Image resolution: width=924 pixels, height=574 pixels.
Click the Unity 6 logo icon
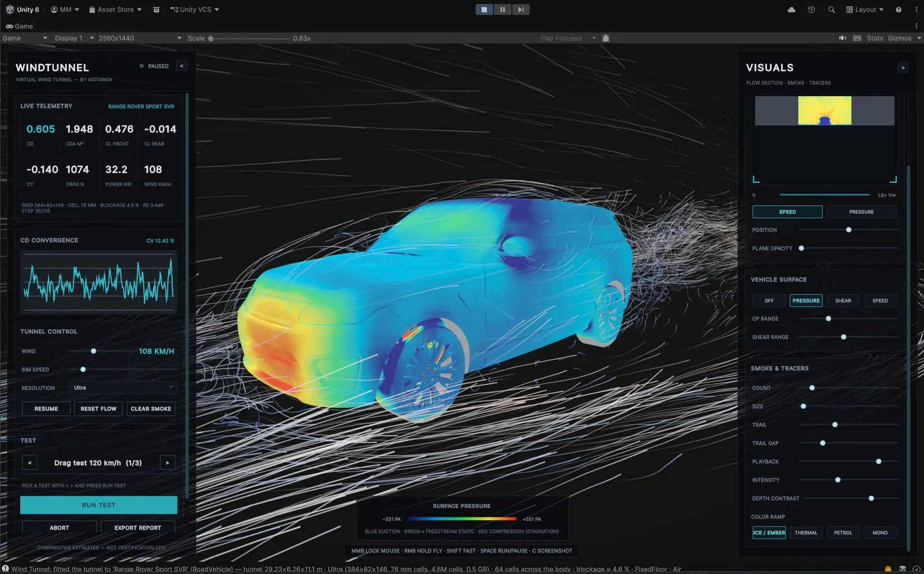(x=10, y=9)
